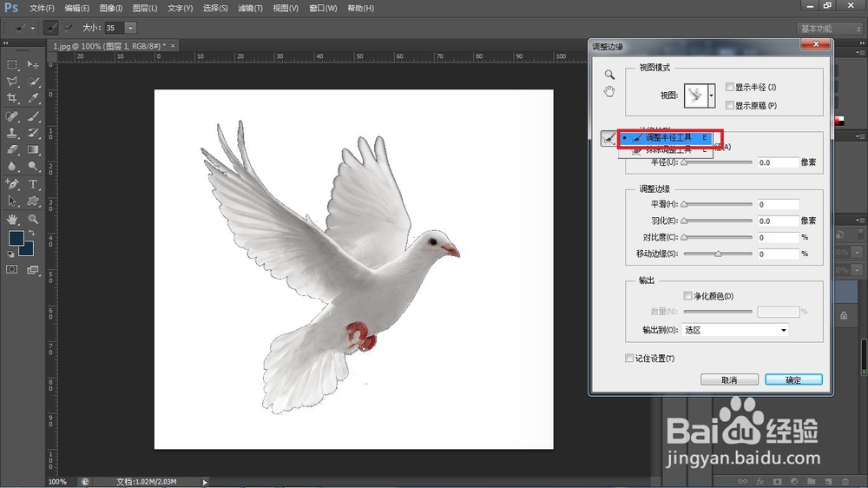Change screen mode in toolbox
The image size is (868, 488).
[33, 270]
